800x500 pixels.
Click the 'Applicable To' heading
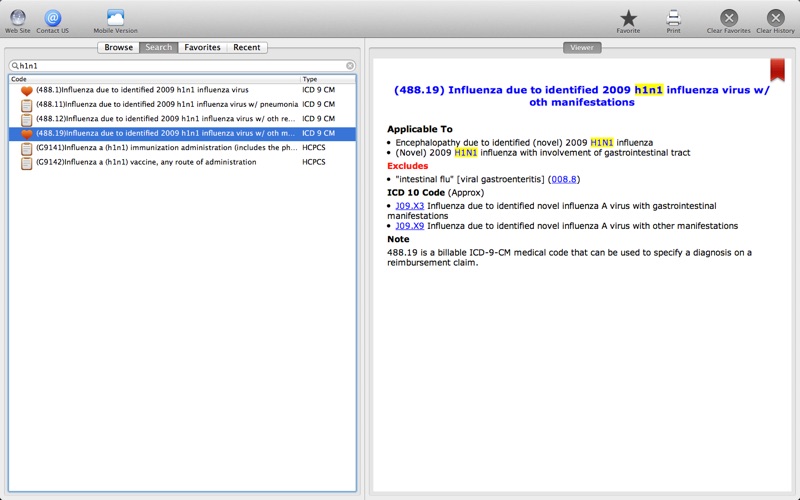[419, 129]
